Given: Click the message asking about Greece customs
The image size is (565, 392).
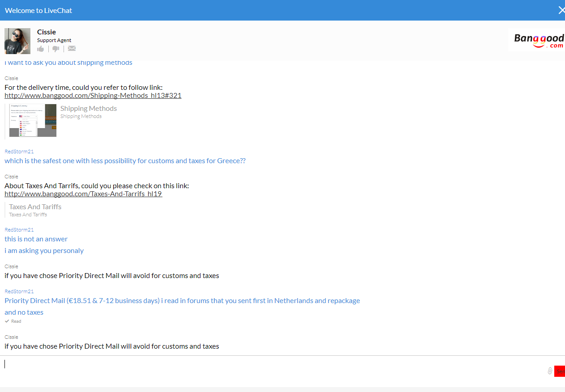Looking at the screenshot, I should tap(125, 161).
